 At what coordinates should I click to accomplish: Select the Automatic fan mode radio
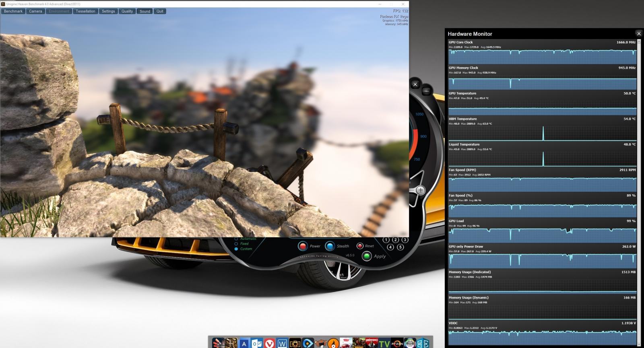236,239
